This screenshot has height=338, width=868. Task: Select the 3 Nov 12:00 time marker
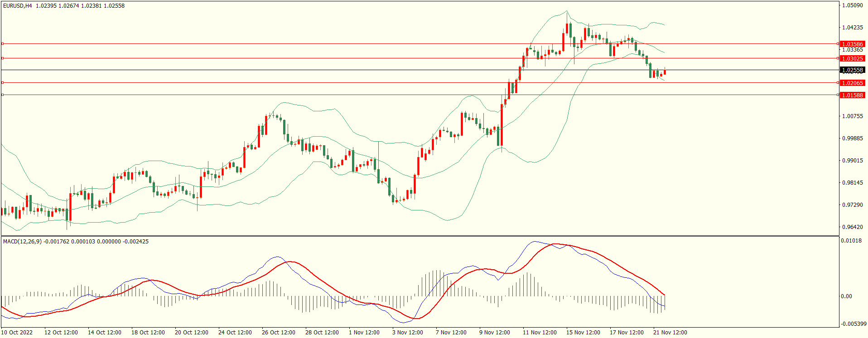tap(407, 333)
